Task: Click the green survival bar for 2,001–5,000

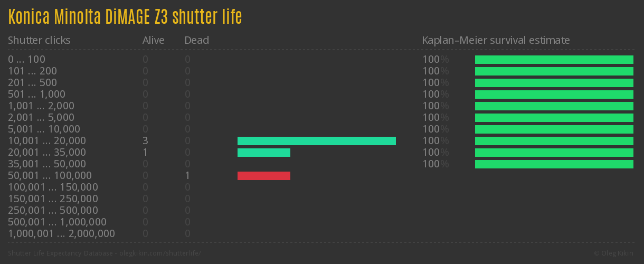Action: (554, 118)
